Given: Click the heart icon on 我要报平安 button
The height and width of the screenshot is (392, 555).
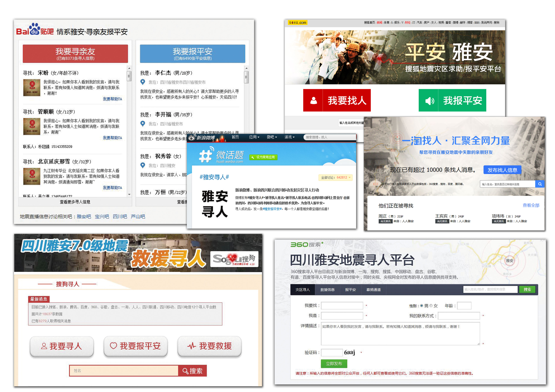Looking at the screenshot, I should tap(113, 346).
